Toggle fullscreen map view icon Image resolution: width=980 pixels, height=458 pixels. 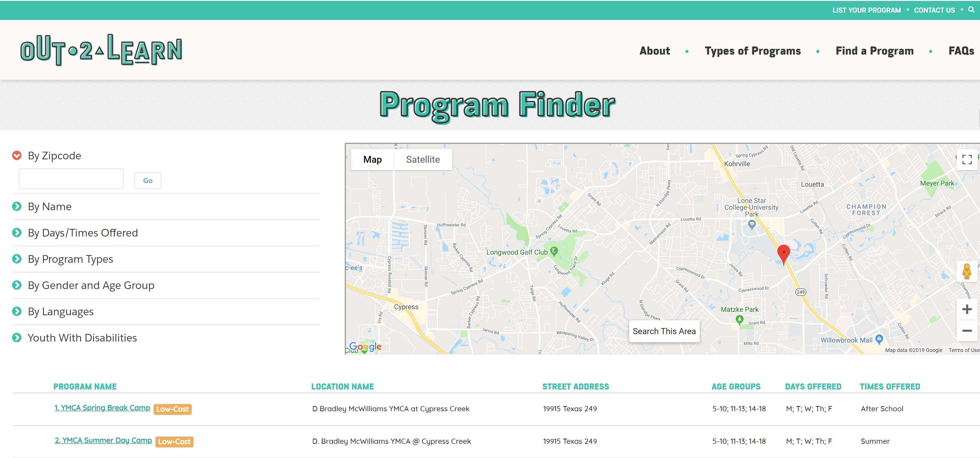click(x=967, y=159)
